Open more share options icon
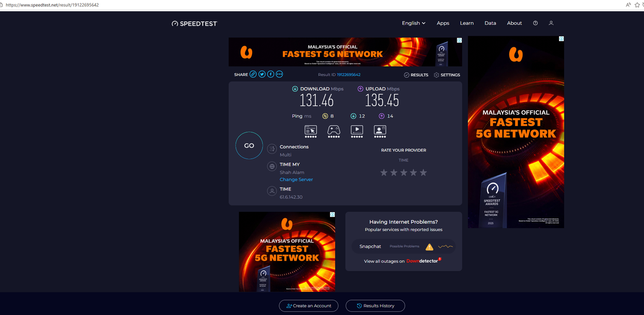Image resolution: width=644 pixels, height=315 pixels. point(279,74)
